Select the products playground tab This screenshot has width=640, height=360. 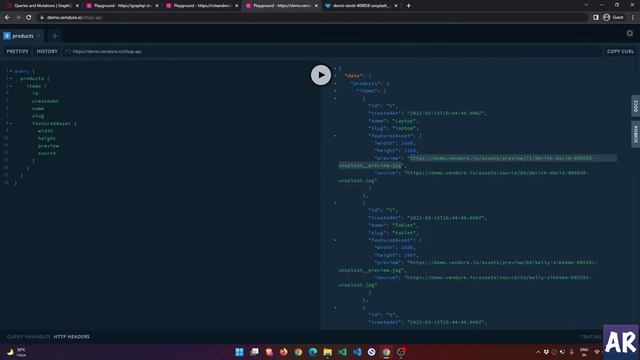pyautogui.click(x=22, y=36)
